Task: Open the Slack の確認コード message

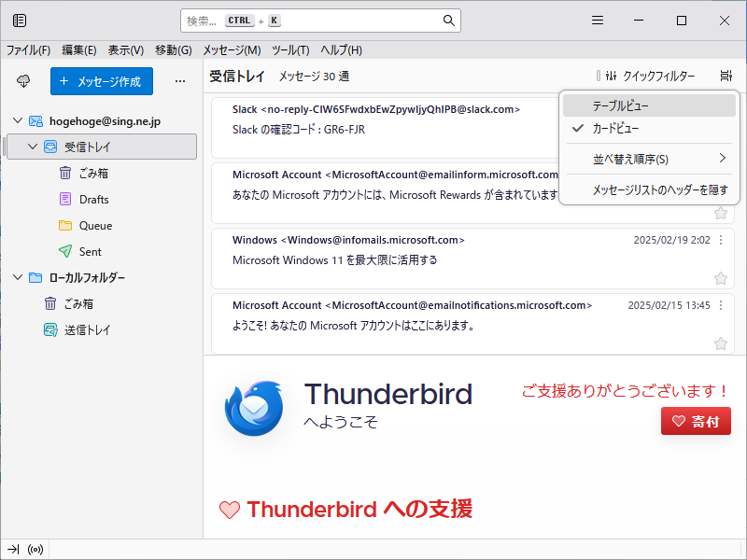Action: pyautogui.click(x=385, y=128)
